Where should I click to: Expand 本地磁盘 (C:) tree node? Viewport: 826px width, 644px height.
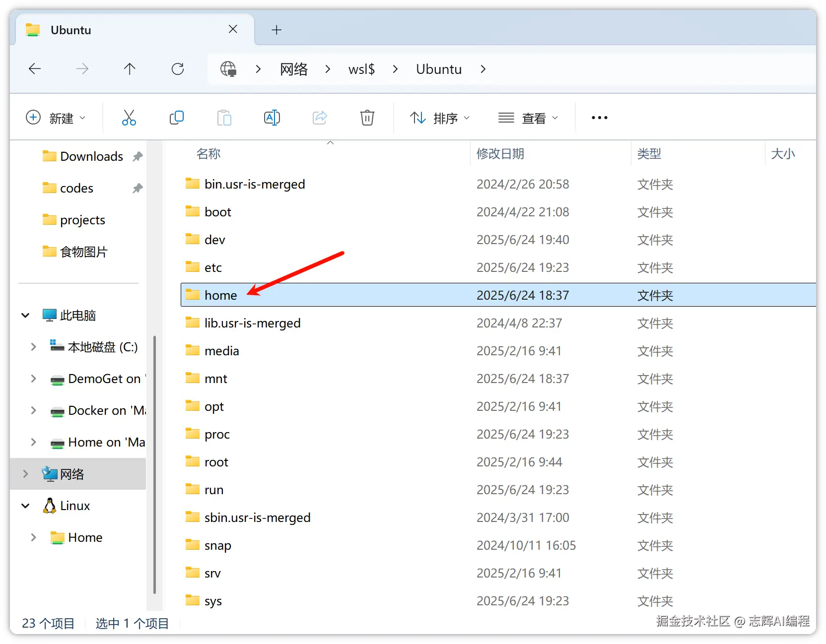(33, 347)
